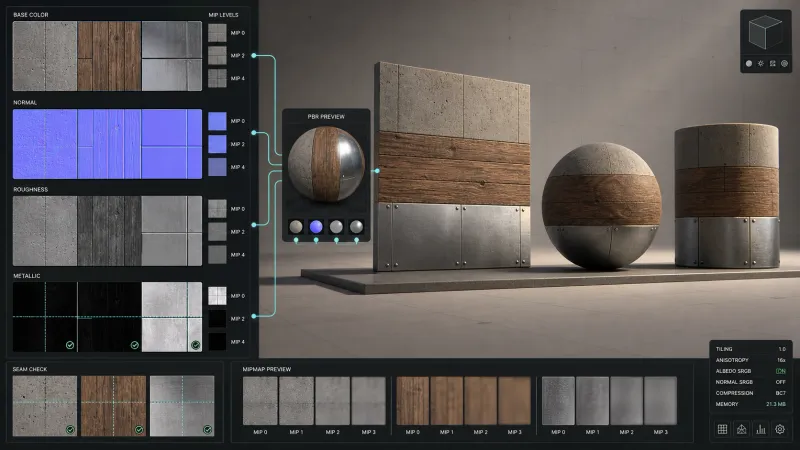
Task: Click the 3D view orientation cube
Action: [765, 32]
